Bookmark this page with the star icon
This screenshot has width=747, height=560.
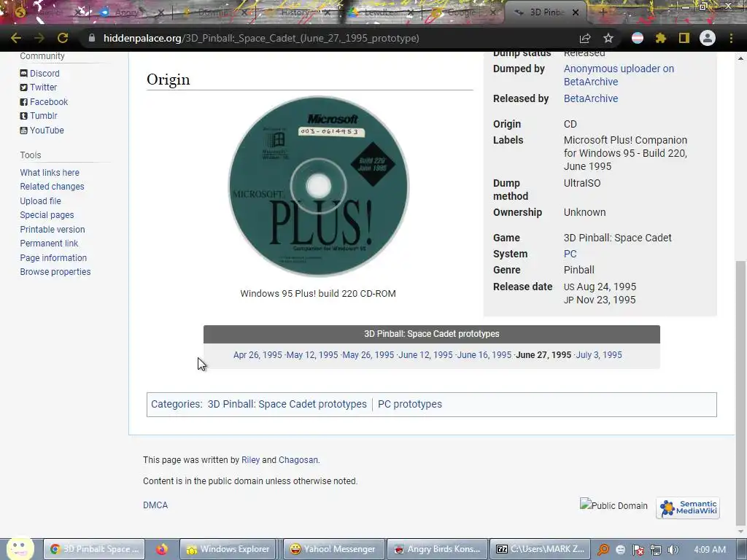tap(608, 38)
